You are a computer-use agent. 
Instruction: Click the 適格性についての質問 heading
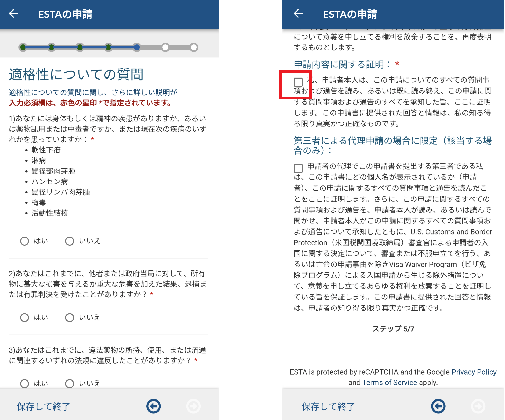click(x=76, y=74)
